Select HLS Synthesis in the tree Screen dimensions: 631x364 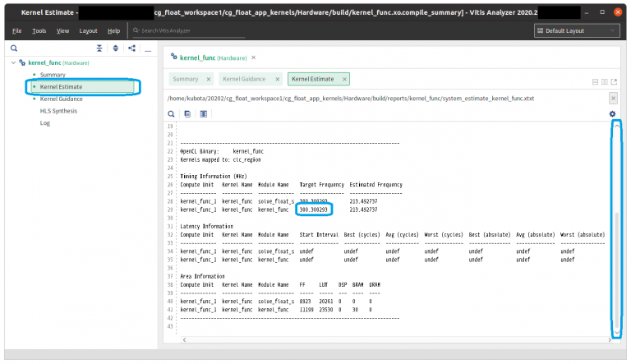pos(58,111)
